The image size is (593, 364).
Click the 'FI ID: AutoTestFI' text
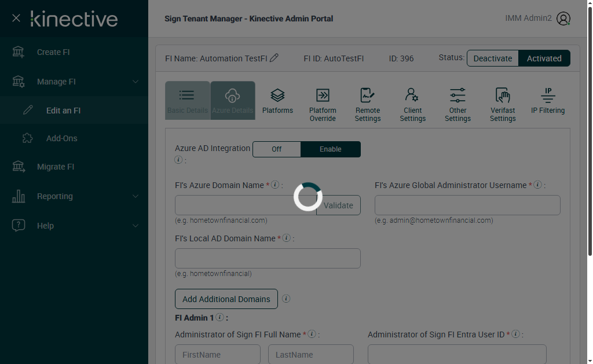[x=334, y=58]
